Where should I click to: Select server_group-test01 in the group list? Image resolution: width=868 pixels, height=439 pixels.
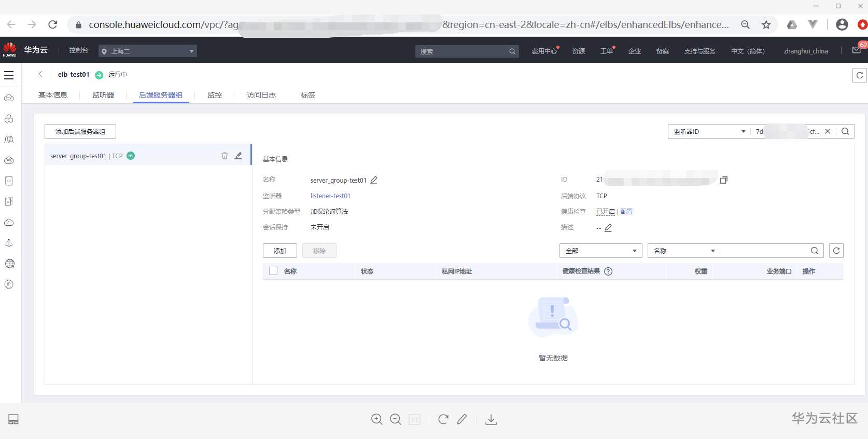click(148, 156)
